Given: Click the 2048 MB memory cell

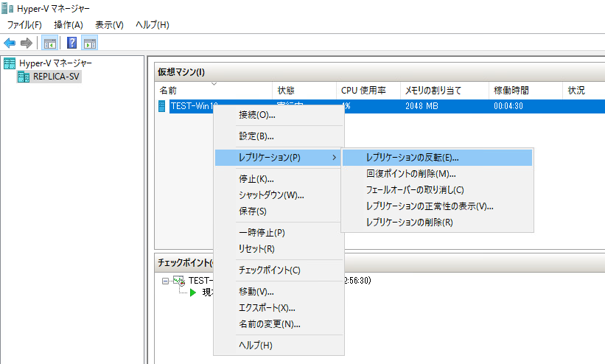Looking at the screenshot, I should 422,106.
